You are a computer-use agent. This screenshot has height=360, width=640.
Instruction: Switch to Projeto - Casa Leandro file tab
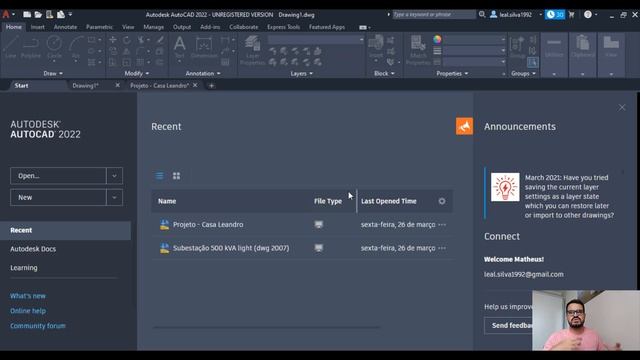[159, 86]
